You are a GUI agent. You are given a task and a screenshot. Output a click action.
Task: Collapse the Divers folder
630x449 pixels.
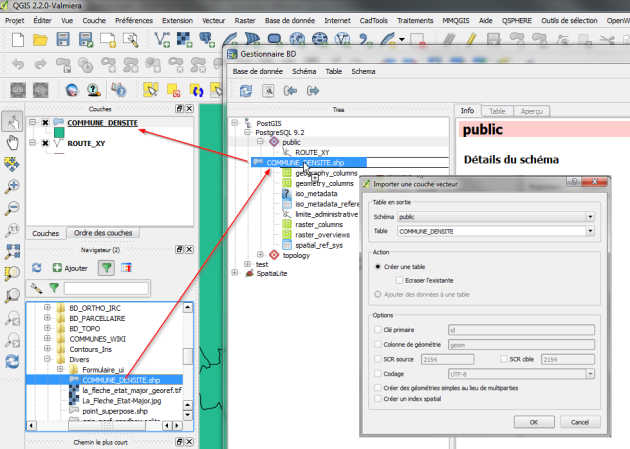tap(47, 359)
